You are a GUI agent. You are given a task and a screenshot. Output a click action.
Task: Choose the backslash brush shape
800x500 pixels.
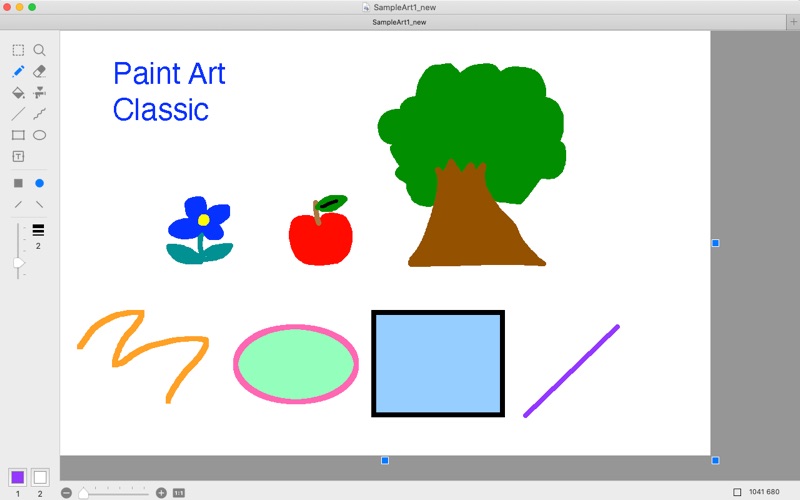click(x=39, y=205)
